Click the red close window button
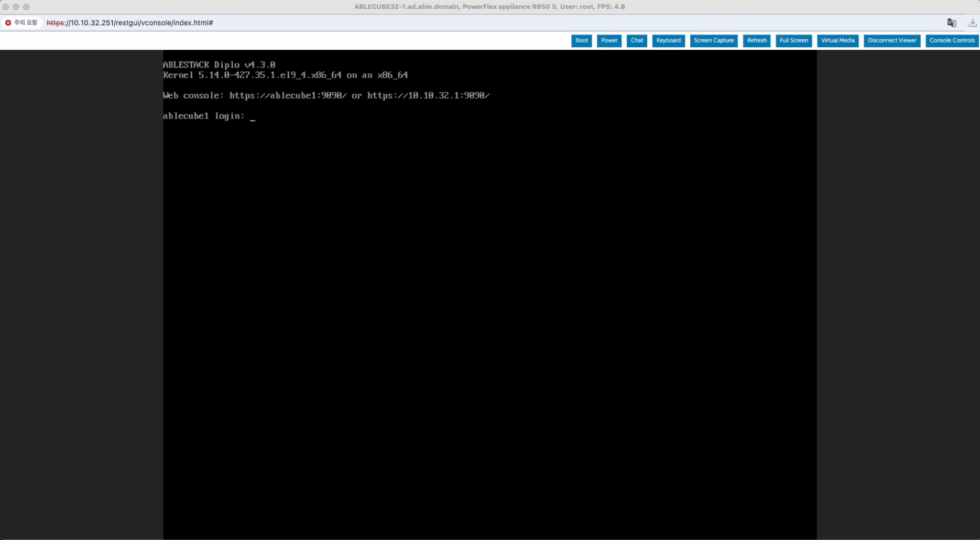 pos(6,7)
